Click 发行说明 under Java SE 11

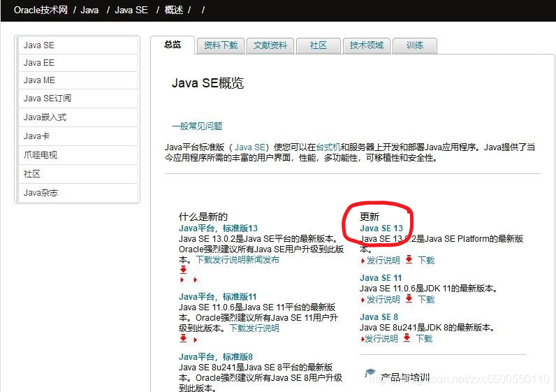tap(383, 299)
